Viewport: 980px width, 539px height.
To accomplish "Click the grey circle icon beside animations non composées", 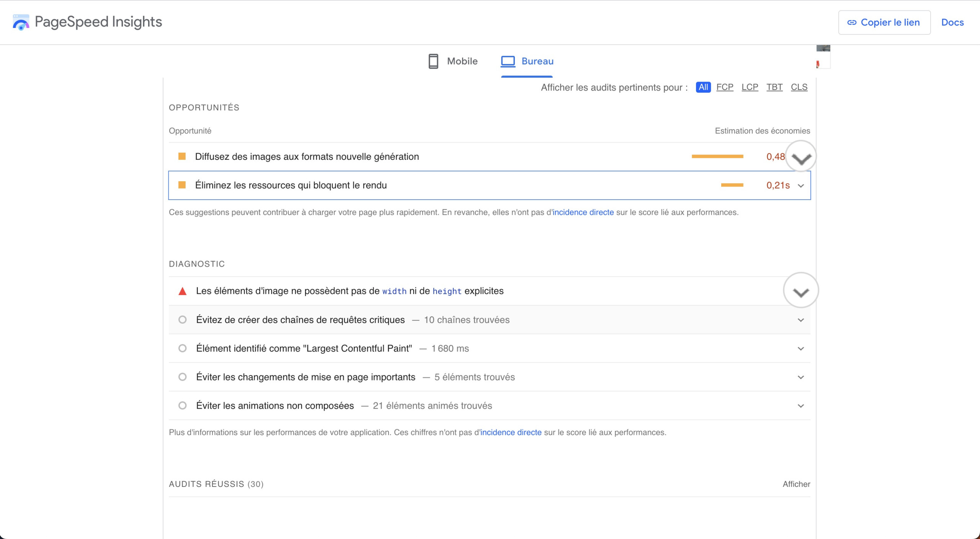I will tap(183, 405).
